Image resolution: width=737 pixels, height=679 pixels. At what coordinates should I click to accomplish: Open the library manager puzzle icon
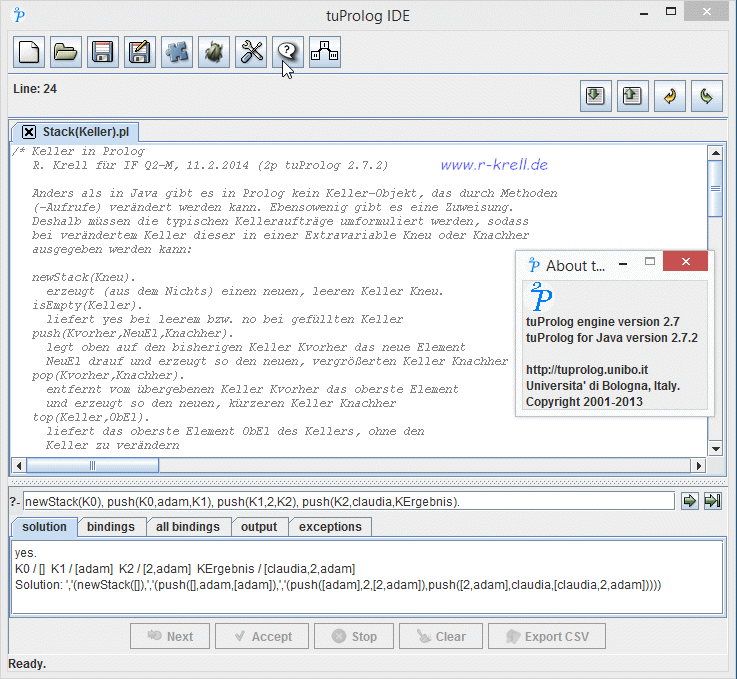[176, 51]
